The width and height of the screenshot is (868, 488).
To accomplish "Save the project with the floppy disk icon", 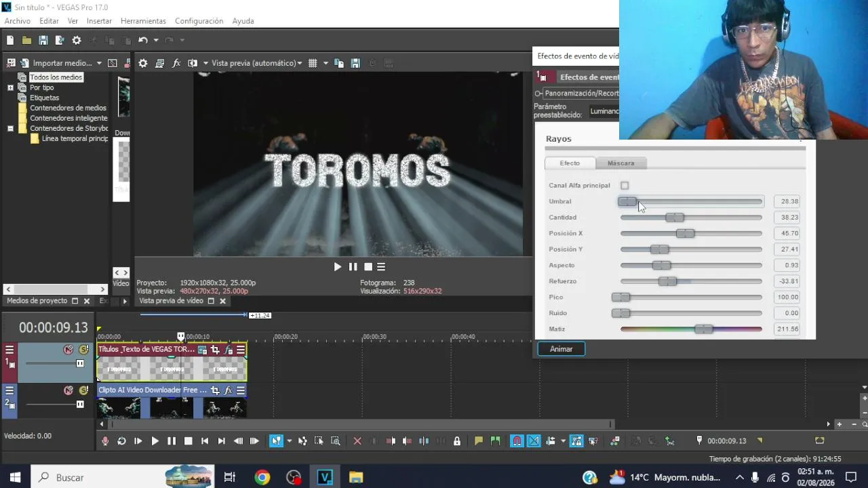I will click(43, 41).
